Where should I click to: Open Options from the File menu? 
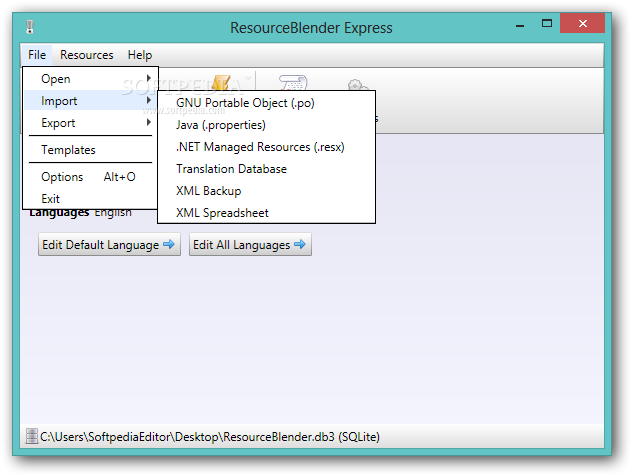pyautogui.click(x=91, y=177)
